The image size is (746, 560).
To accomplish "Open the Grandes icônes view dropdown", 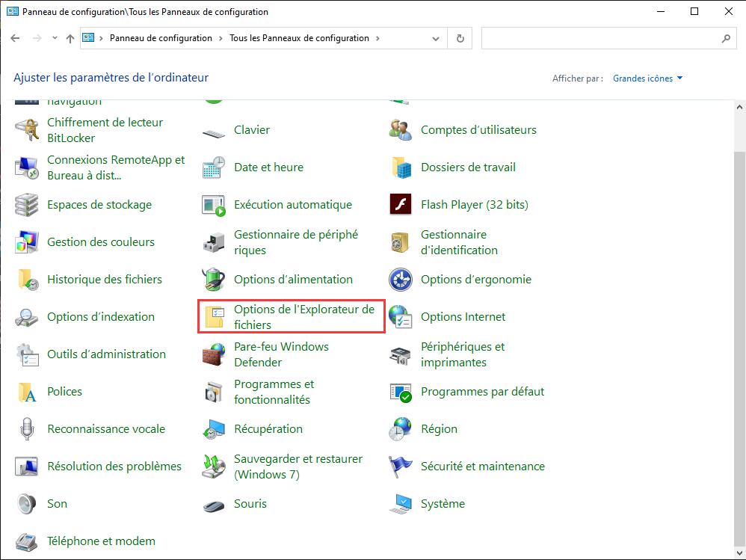I will pyautogui.click(x=647, y=79).
